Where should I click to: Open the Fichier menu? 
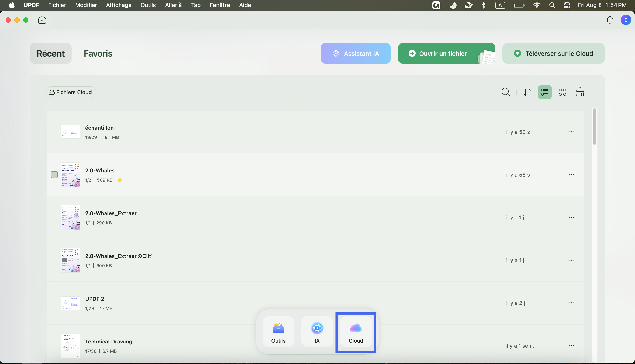tap(57, 5)
